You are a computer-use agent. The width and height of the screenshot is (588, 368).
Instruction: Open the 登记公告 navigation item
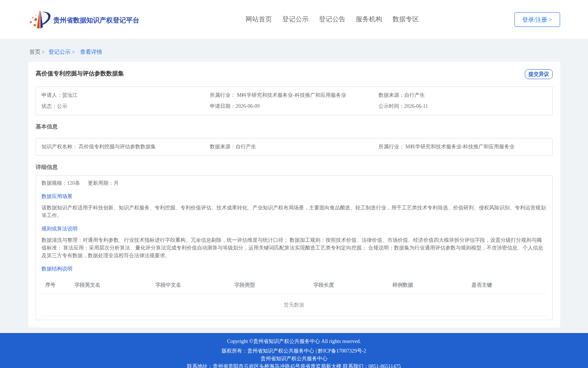(x=332, y=19)
